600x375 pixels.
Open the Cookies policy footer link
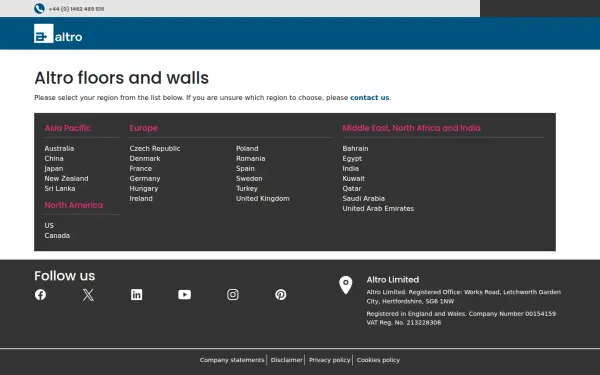coord(378,360)
